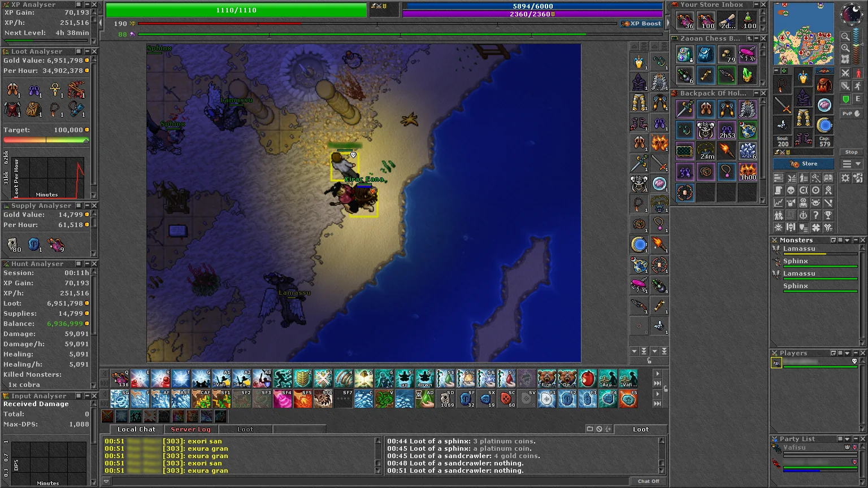868x488 pixels.
Task: Activate the XP Boost button
Action: pos(641,24)
